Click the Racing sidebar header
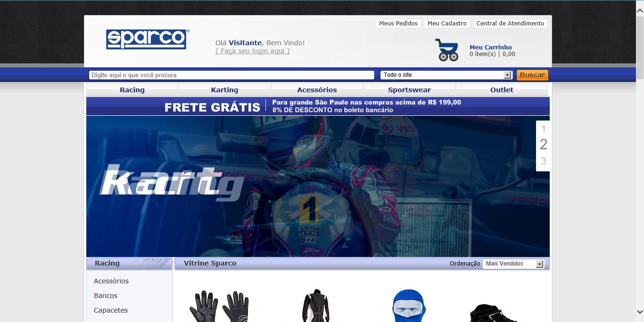 (x=129, y=264)
